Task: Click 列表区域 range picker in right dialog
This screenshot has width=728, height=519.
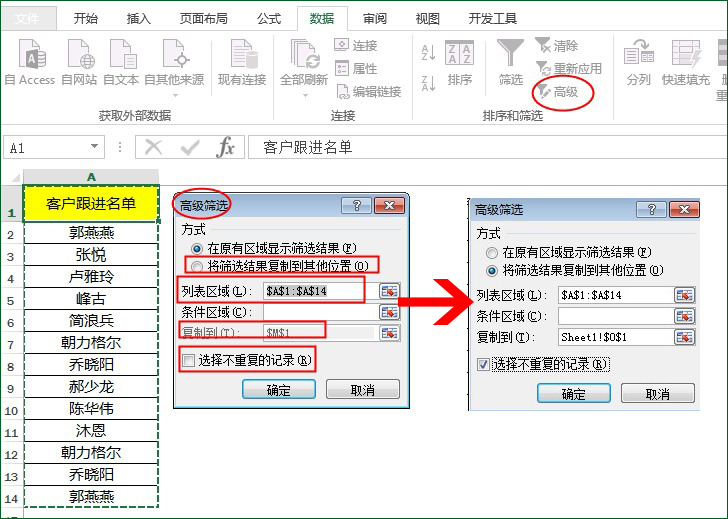Action: pyautogui.click(x=684, y=295)
